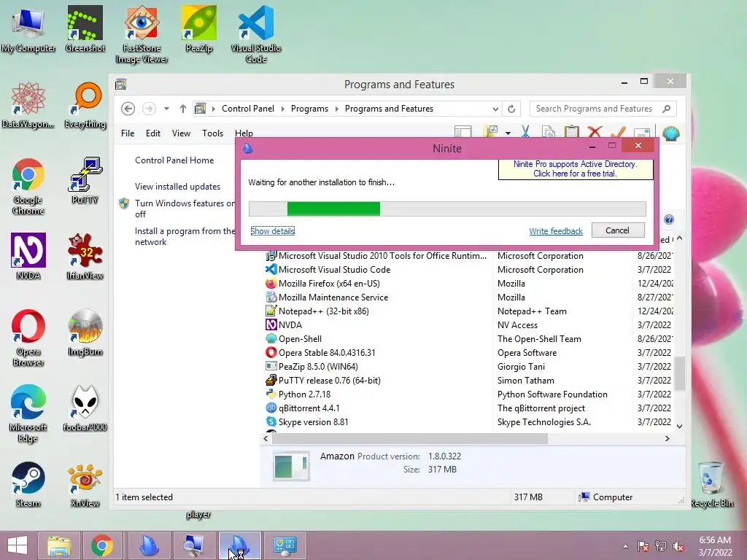
Task: Expand breadcrumb arrow after Control Panel
Action: 282,109
